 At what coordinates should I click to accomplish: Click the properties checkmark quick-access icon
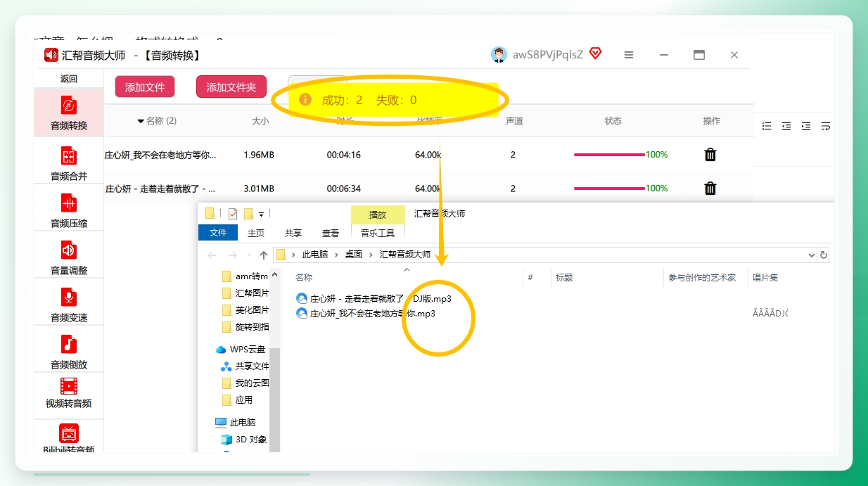tap(233, 214)
